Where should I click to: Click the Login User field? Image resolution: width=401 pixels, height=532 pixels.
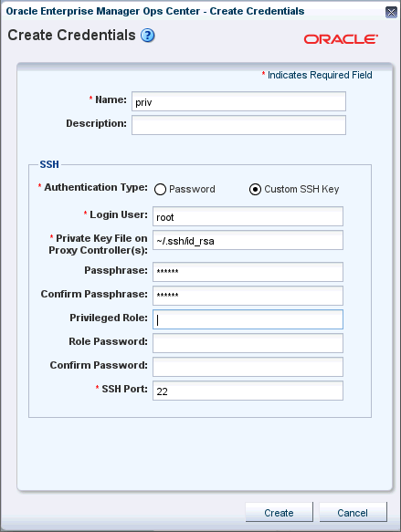248,216
